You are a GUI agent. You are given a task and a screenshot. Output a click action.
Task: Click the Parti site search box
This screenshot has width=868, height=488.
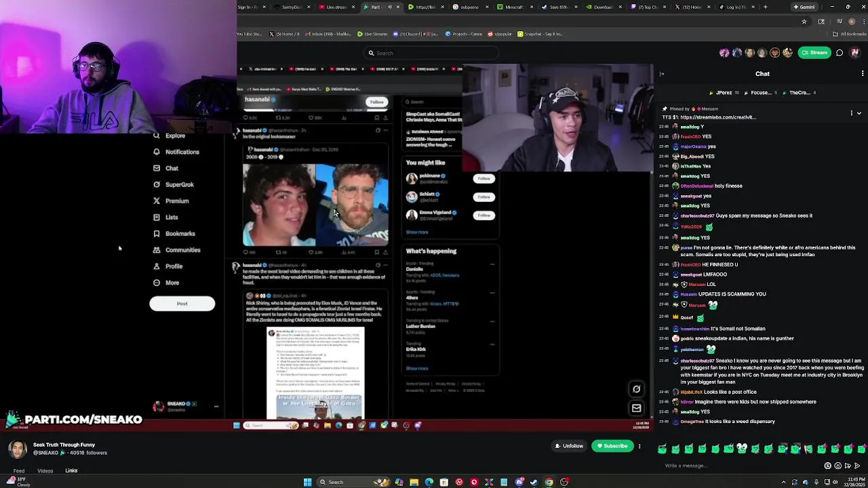pyautogui.click(x=433, y=53)
